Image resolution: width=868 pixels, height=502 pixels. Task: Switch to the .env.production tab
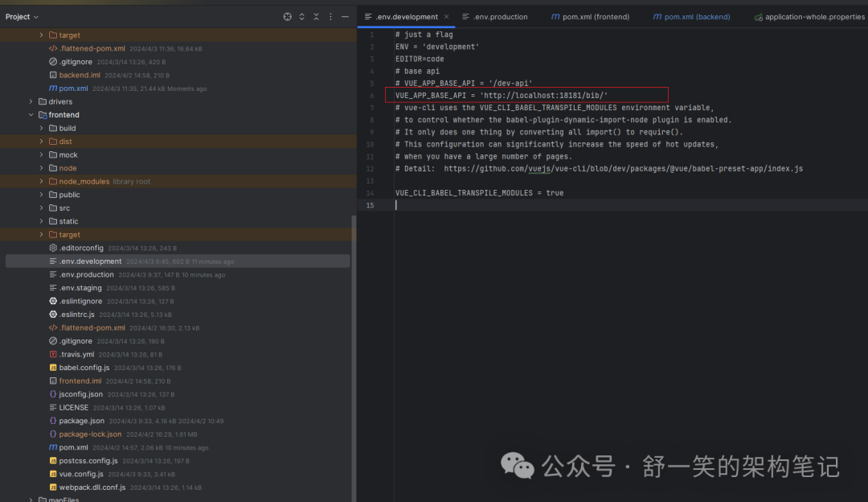495,17
